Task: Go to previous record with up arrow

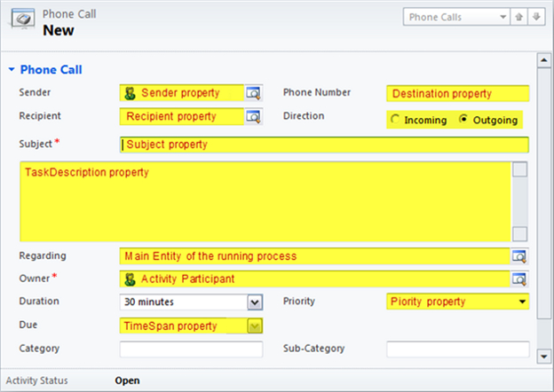Action: click(x=519, y=17)
